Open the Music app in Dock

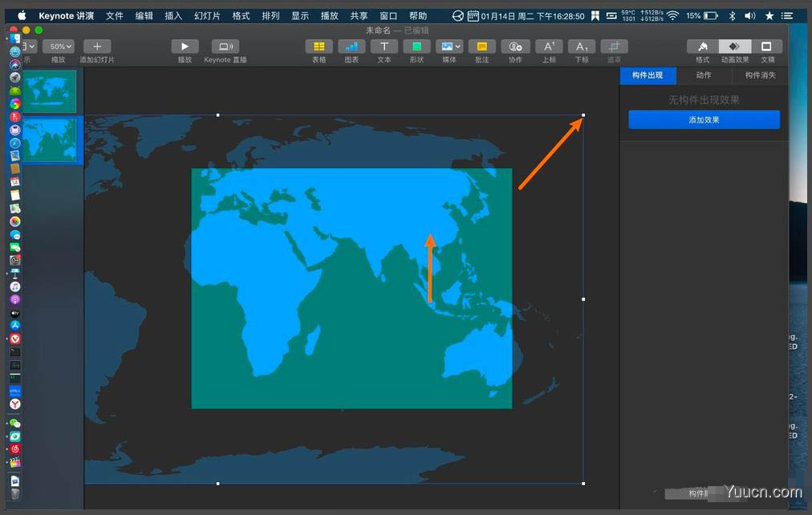click(15, 286)
